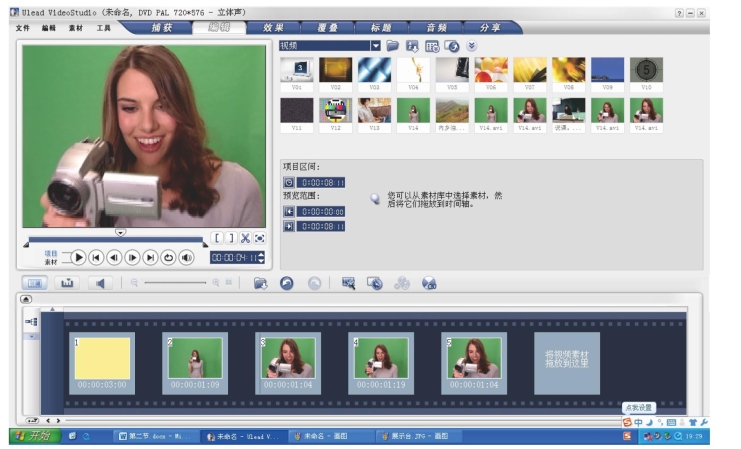The height and width of the screenshot is (449, 741).
Task: Open the library type dropdown showing 视频
Action: (x=376, y=46)
